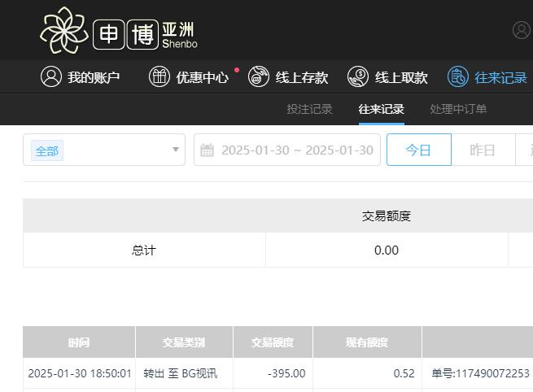
Task: Click the 全部 selected tag
Action: pyautogui.click(x=47, y=150)
